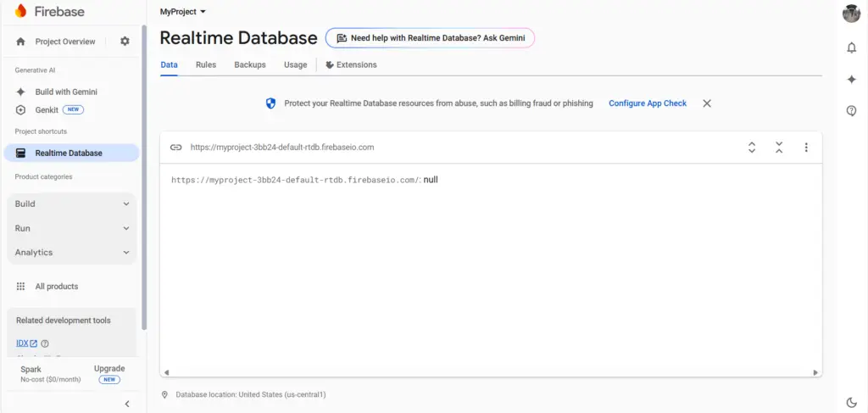Click the Project Overview label
This screenshot has width=868, height=413.
[x=65, y=42]
